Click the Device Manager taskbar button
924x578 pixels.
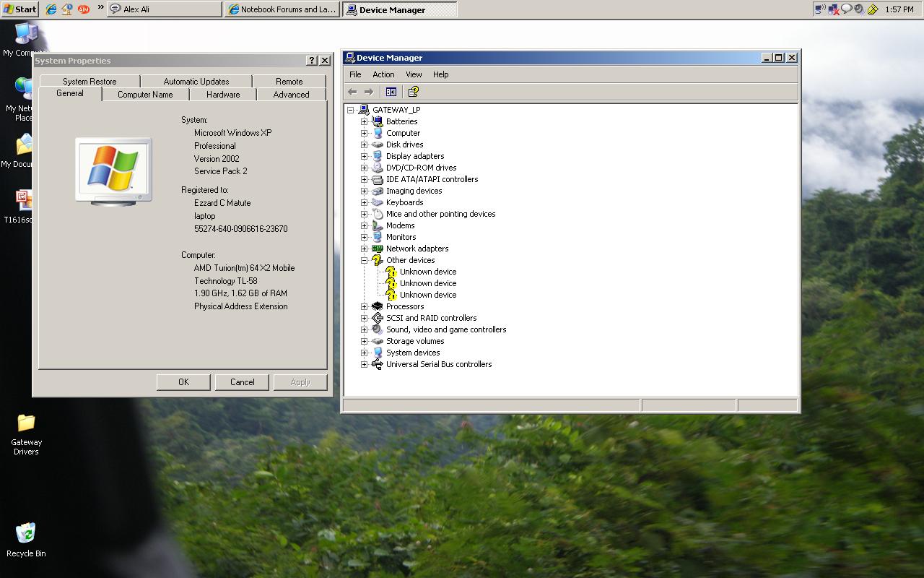tap(399, 9)
